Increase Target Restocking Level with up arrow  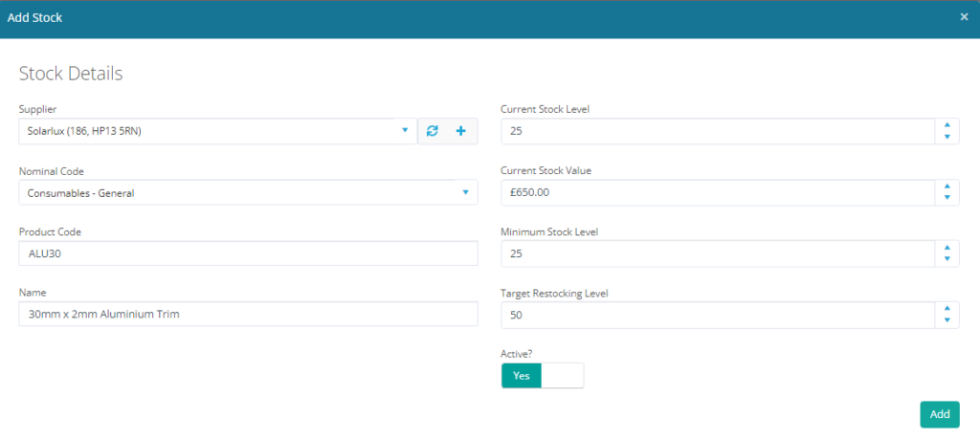point(947,309)
